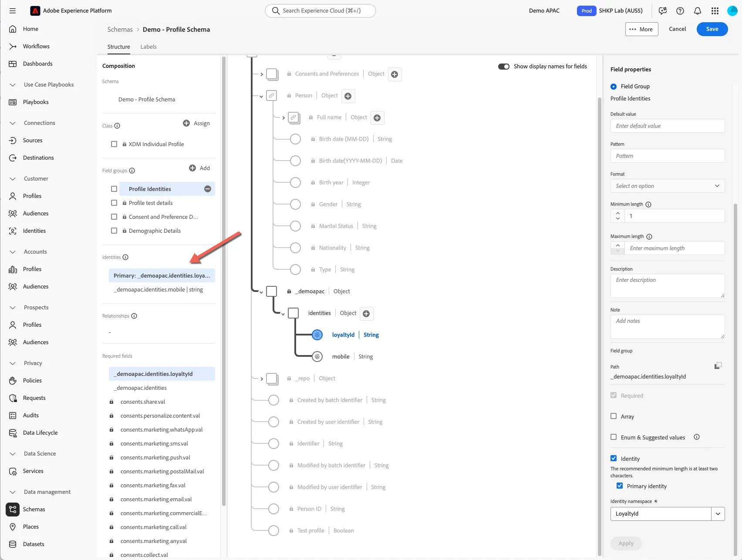The height and width of the screenshot is (560, 742).
Task: Expand the Consents and Preferences node
Action: [x=261, y=74]
